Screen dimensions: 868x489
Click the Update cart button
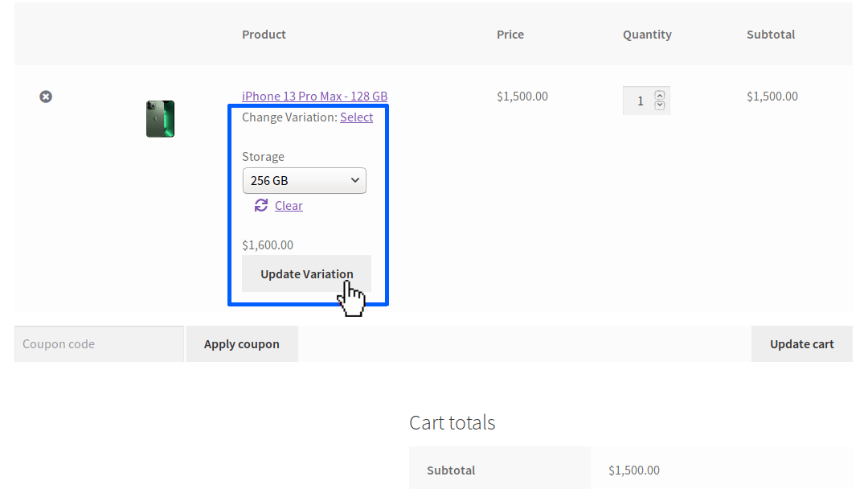tap(802, 343)
